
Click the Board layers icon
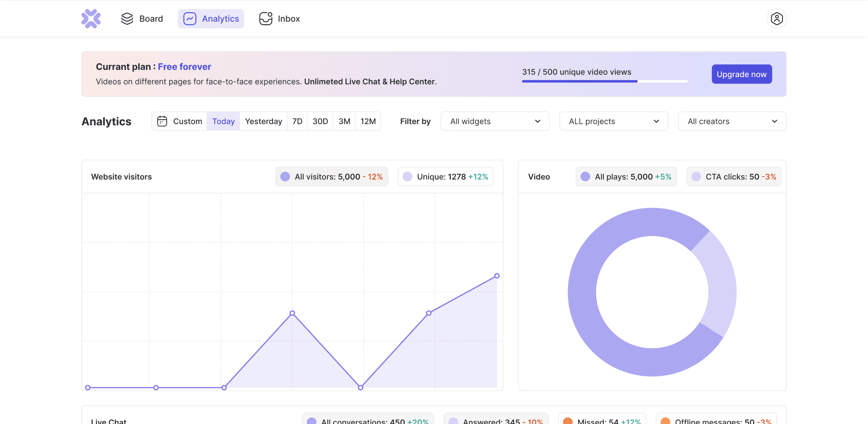(127, 18)
